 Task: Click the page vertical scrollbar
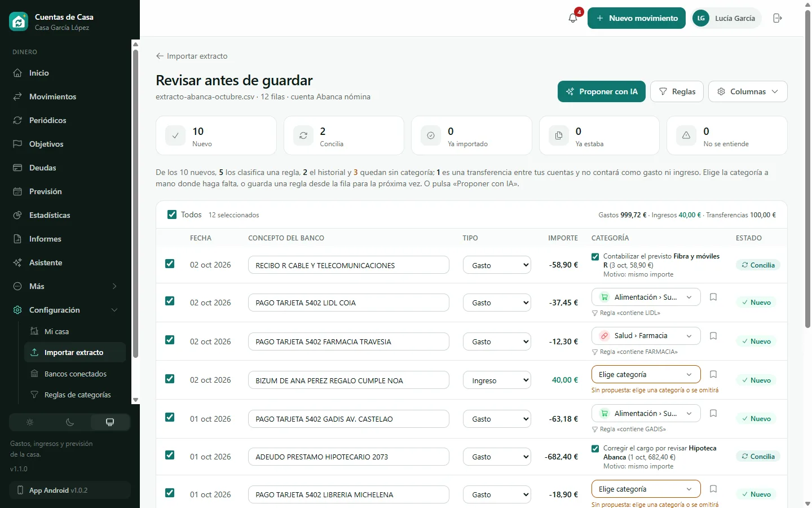[807, 169]
